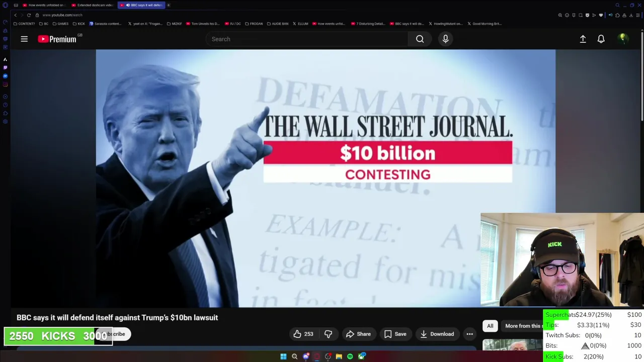
Task: Open the Twitch sidebar icon
Action: coord(5,67)
